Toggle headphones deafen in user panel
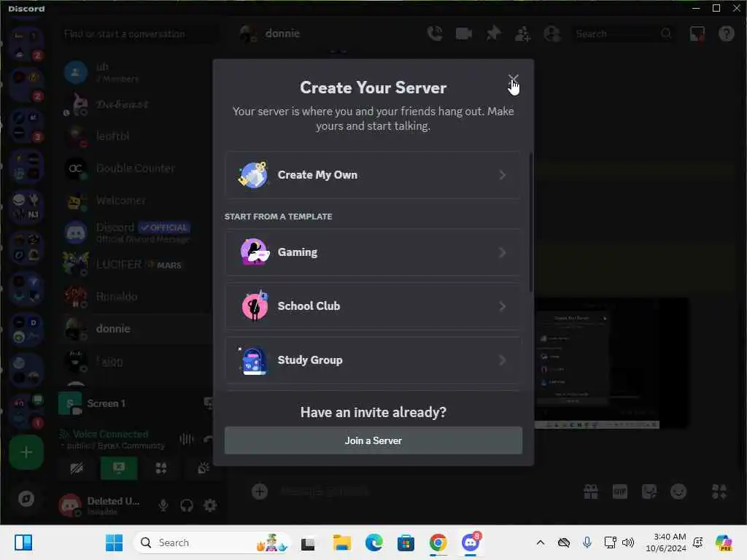747x560 pixels. point(187,505)
